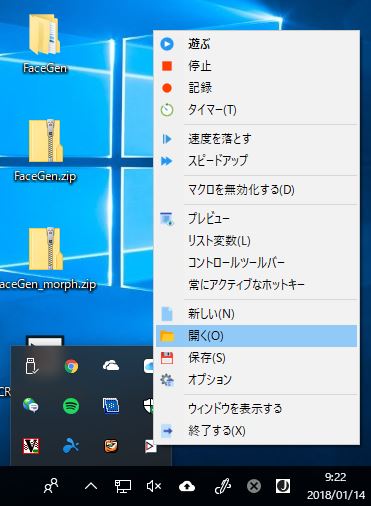371x506 pixels.
Task: Select リスト変数(L) menu entry
Action: point(256,241)
